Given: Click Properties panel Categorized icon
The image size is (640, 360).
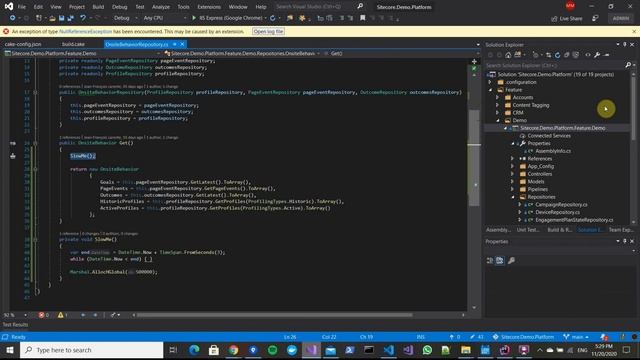Looking at the screenshot, I should [490, 260].
